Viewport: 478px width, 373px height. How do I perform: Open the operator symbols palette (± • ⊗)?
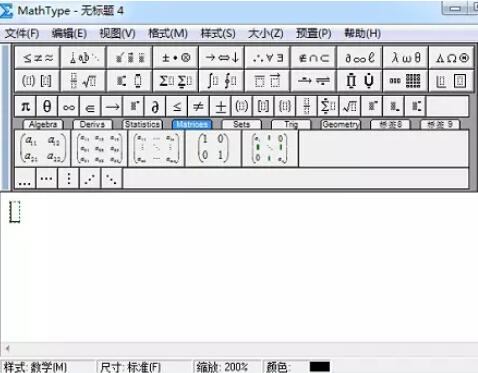(x=175, y=58)
